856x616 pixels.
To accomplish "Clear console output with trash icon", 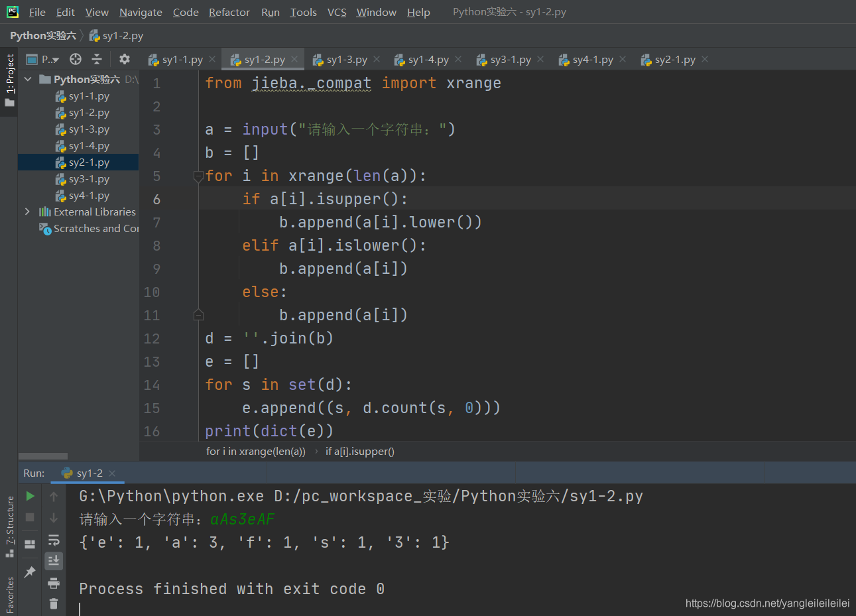I will click(54, 604).
